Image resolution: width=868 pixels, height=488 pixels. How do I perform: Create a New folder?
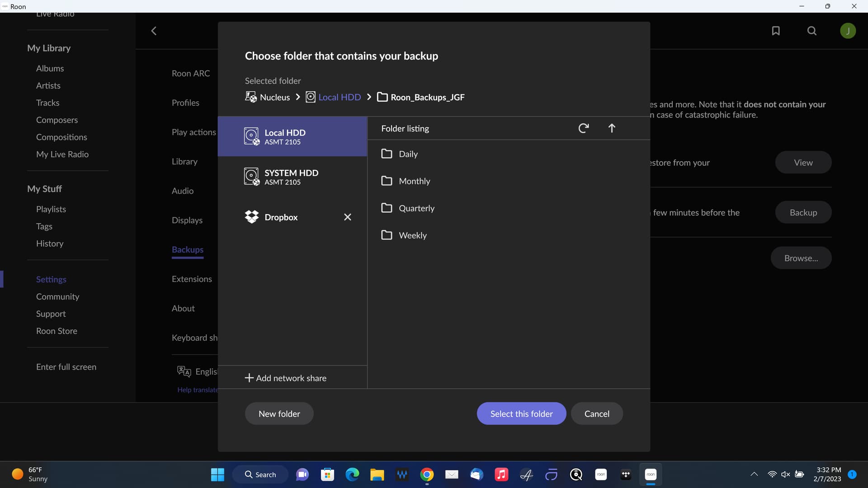(279, 413)
